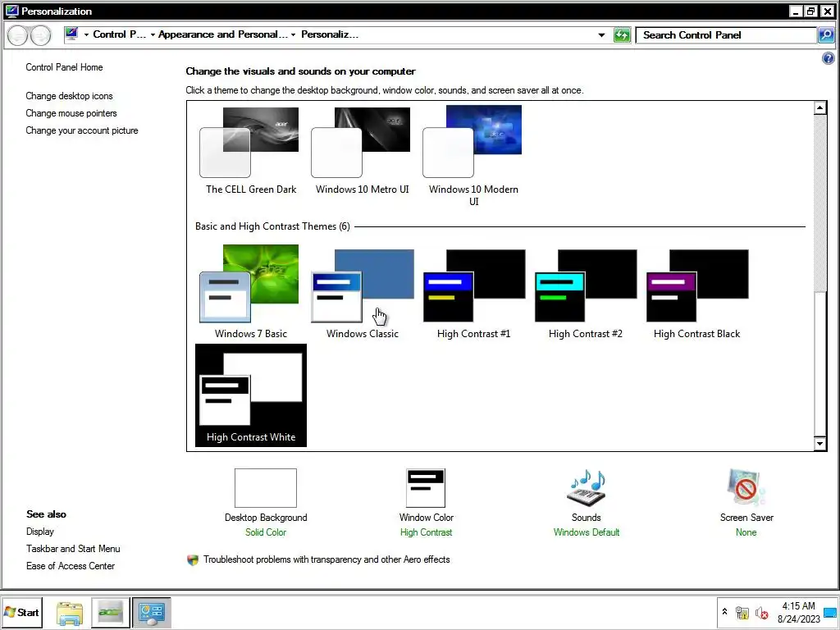Select The CELL Green Dark theme

(251, 151)
